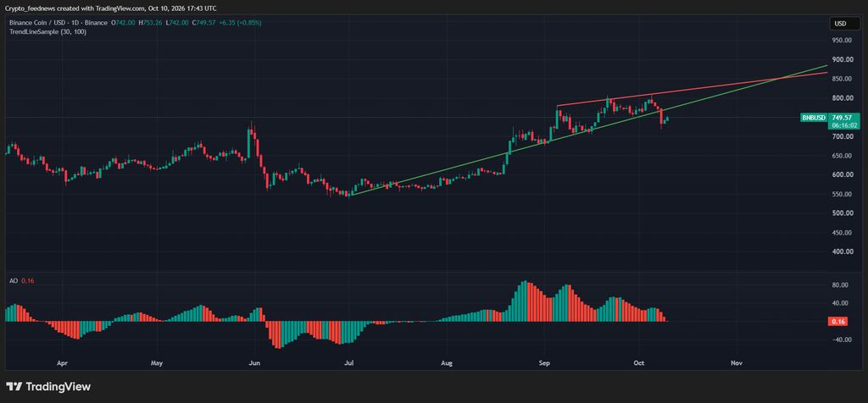Click the Binance Coin / USD symbol title
Screen dimensions: 868x403
[x=58, y=23]
